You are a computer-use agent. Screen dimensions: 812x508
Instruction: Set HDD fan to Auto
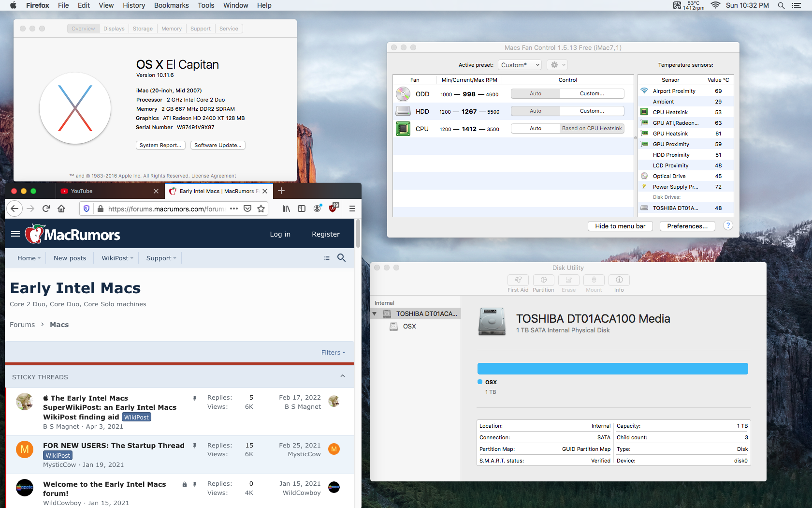click(x=536, y=111)
